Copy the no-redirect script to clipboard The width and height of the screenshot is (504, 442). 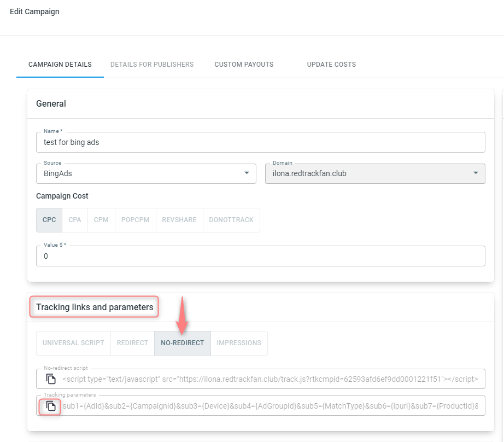tap(51, 379)
